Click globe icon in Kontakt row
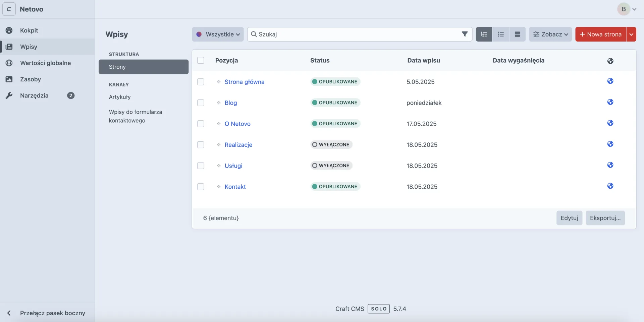 pyautogui.click(x=610, y=186)
